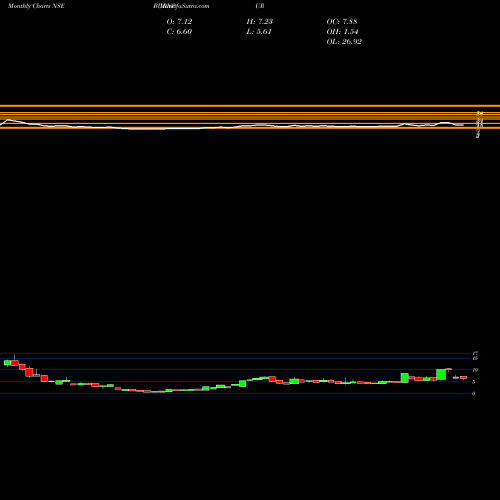Click the 'OL: 26.92' reading
The width and height of the screenshot is (500, 500).
click(x=344, y=42)
